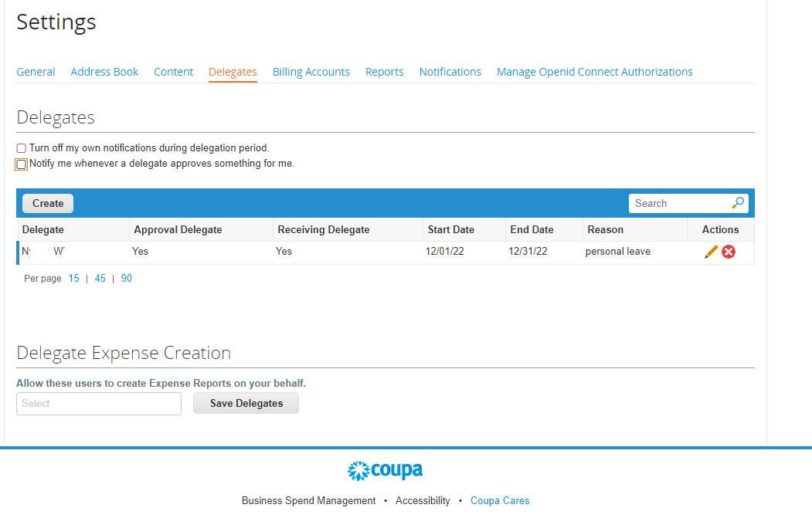The width and height of the screenshot is (812, 518).
Task: Open the Coupa Cares link
Action: pos(500,501)
